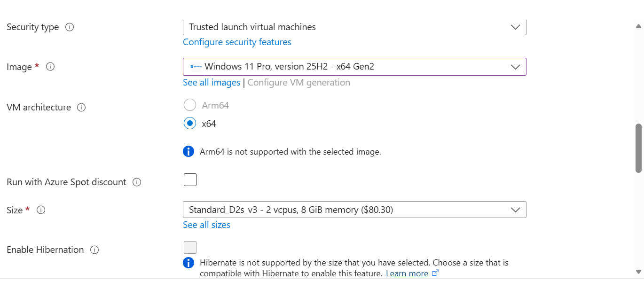Click external link icon beside Learn more
This screenshot has width=644, height=281.
pyautogui.click(x=435, y=273)
